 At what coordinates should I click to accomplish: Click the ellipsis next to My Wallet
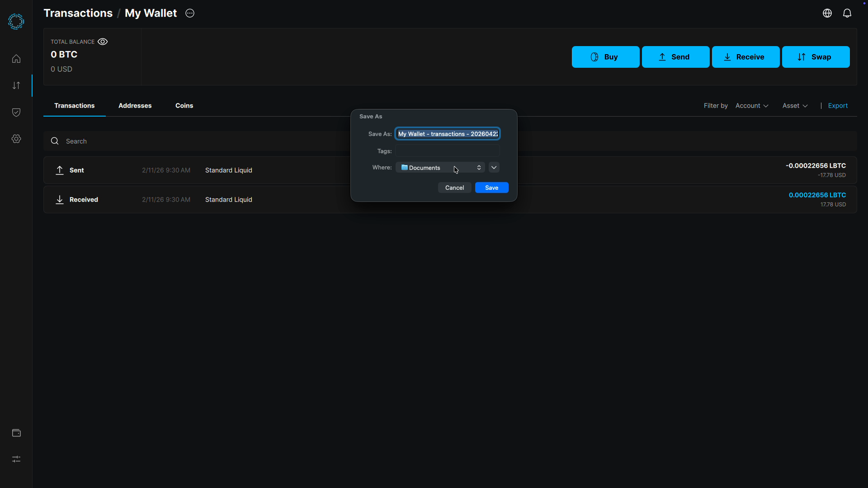click(x=189, y=13)
